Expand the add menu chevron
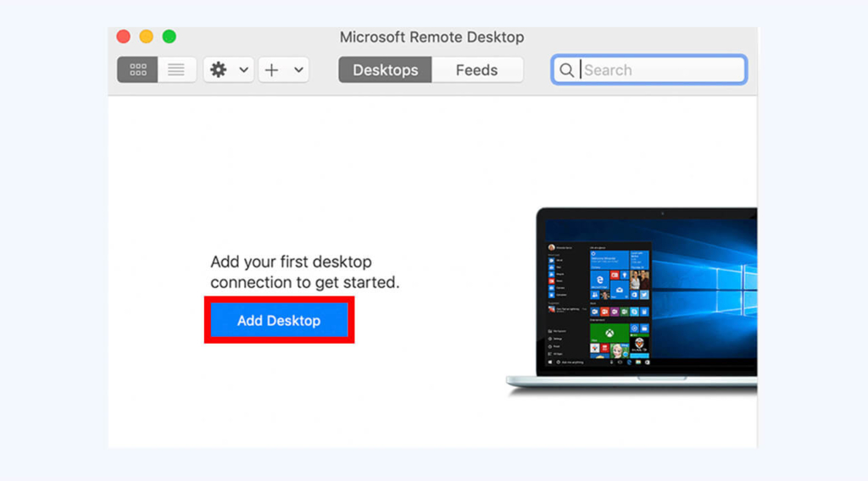The width and height of the screenshot is (868, 481). click(x=298, y=70)
